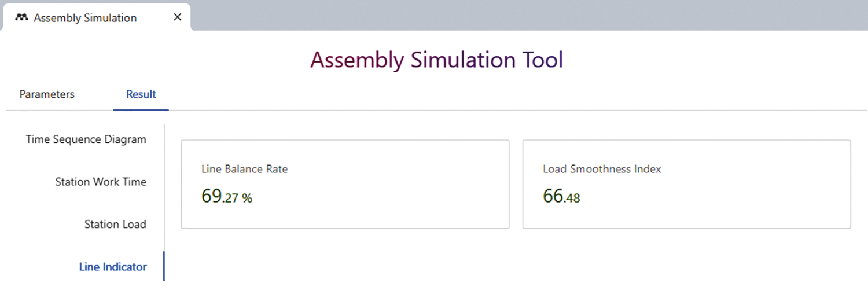Select the Assembly Simulation window tab title
Image resolution: width=868 pixels, height=294 pixels.
coord(85,18)
